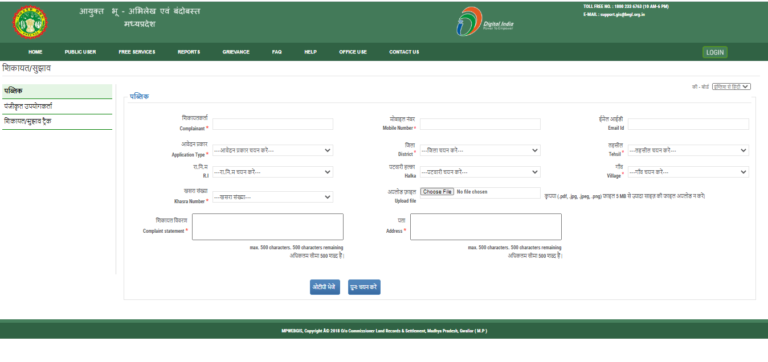768x362 pixels.
Task: Click the toll free number text
Action: tap(626, 6)
